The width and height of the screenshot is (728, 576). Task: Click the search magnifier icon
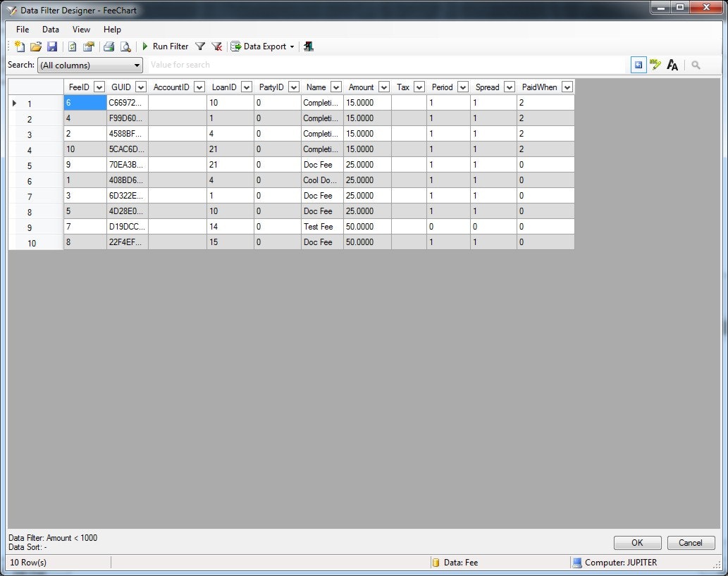(696, 65)
